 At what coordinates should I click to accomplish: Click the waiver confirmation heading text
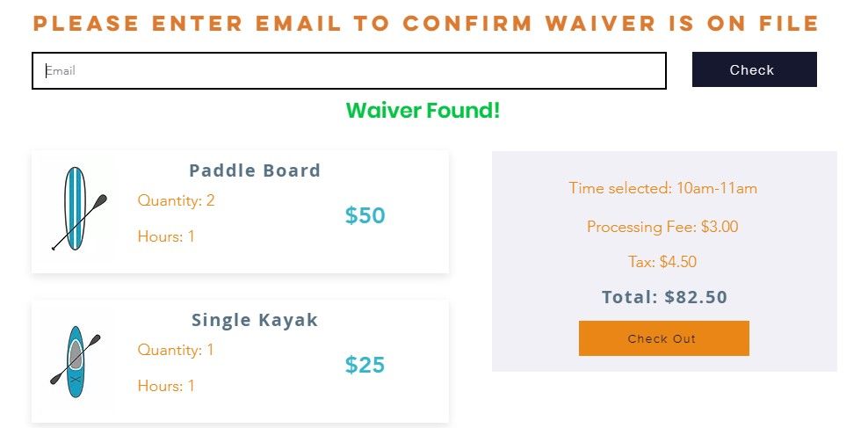(426, 24)
